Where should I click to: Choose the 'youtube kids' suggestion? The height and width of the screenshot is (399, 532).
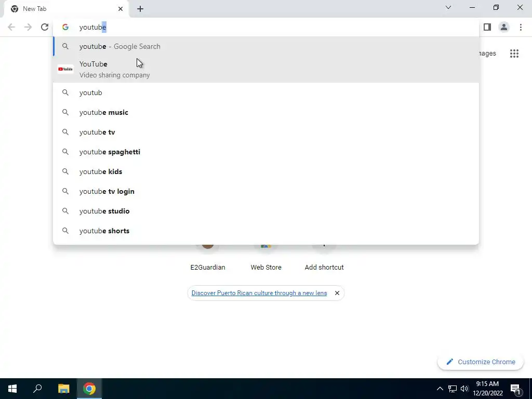tap(266, 171)
